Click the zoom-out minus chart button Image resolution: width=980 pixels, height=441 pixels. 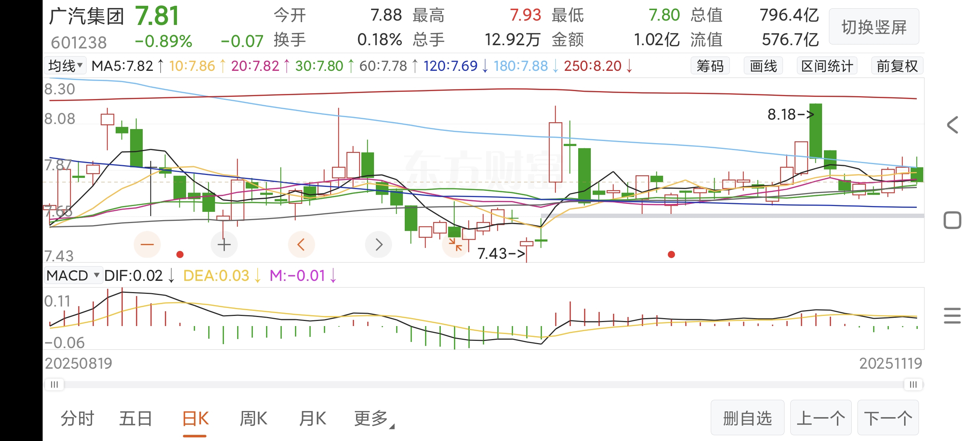tap(147, 245)
